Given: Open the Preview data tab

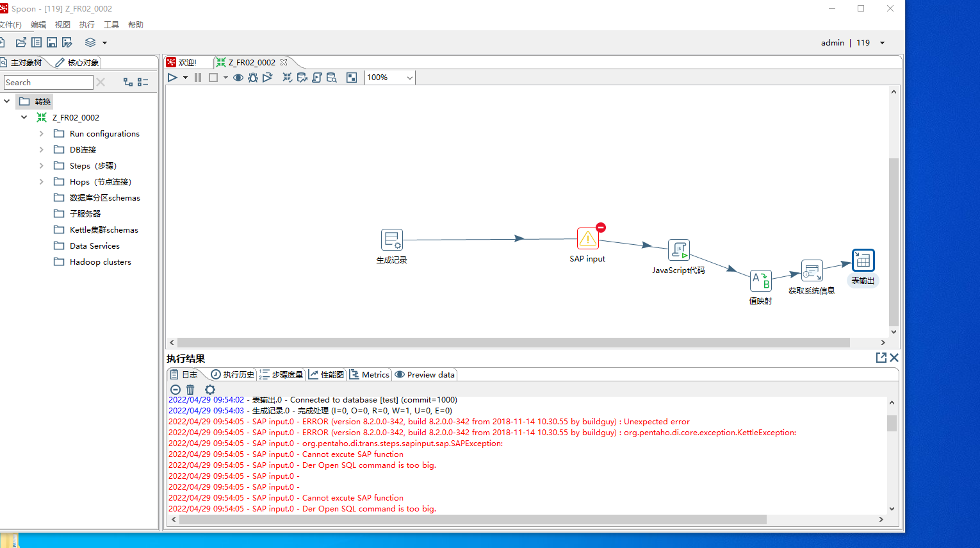Looking at the screenshot, I should pos(425,374).
